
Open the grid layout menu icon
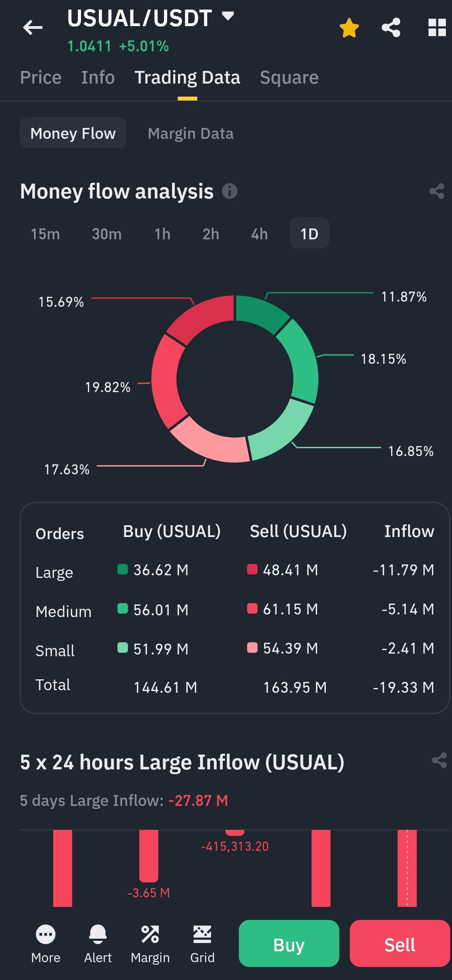437,28
